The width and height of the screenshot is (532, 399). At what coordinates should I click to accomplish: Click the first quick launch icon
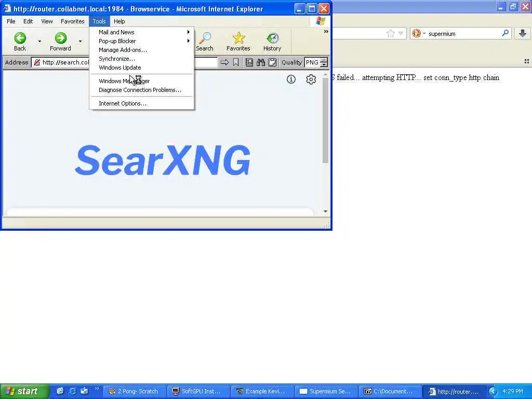coord(60,391)
